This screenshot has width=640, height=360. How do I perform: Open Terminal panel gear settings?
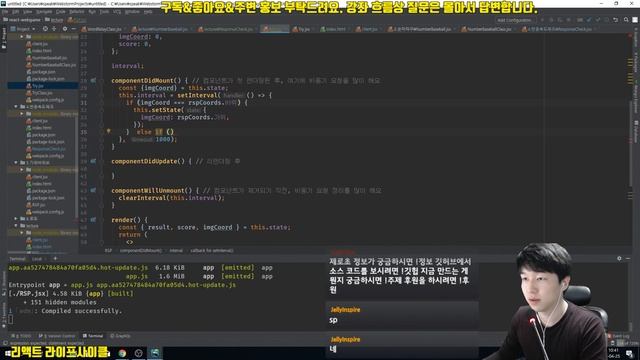pyautogui.click(x=619, y=258)
